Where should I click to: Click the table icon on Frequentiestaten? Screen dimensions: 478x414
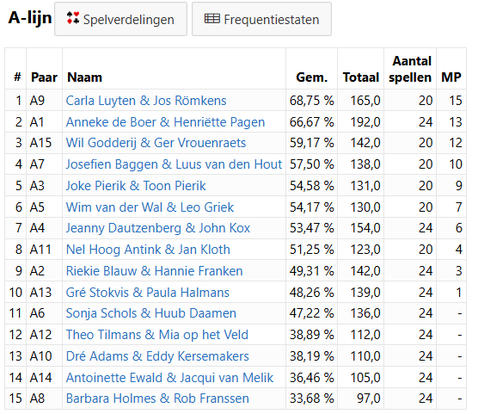click(212, 19)
